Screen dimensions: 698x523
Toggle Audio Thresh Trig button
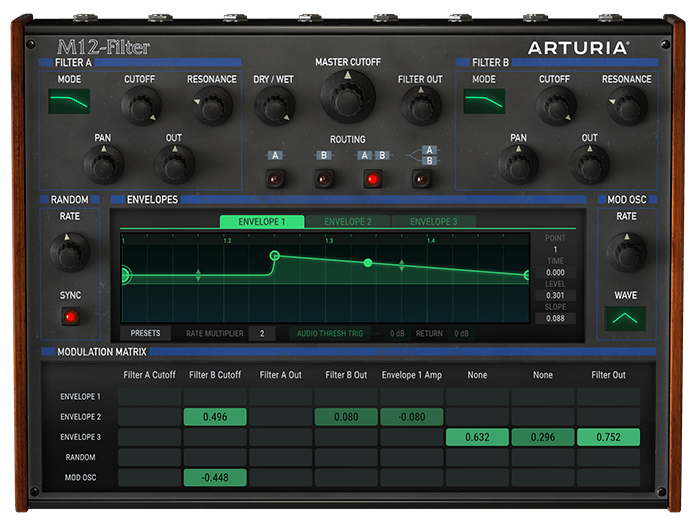(x=330, y=333)
